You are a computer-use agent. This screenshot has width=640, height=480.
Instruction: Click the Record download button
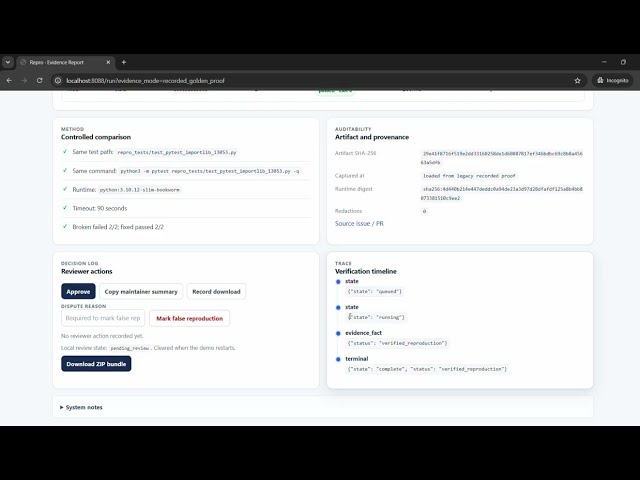[216, 291]
